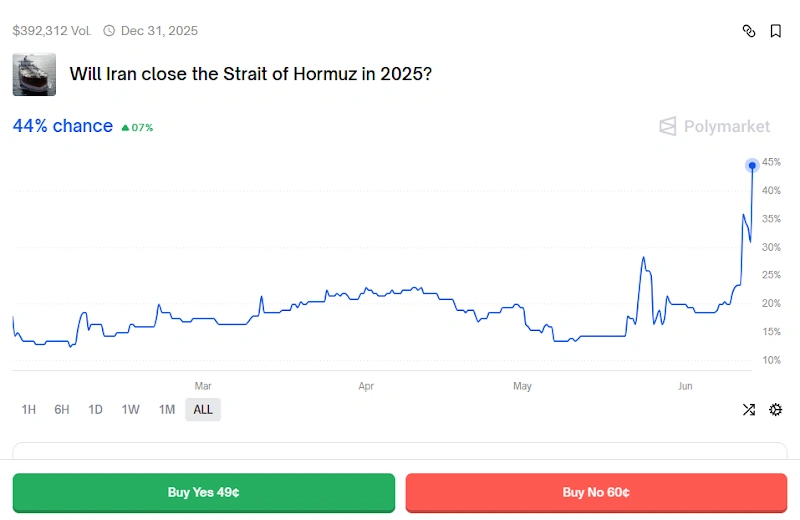This screenshot has height=520, width=800.
Task: Select the 1H time range
Action: click(x=29, y=409)
